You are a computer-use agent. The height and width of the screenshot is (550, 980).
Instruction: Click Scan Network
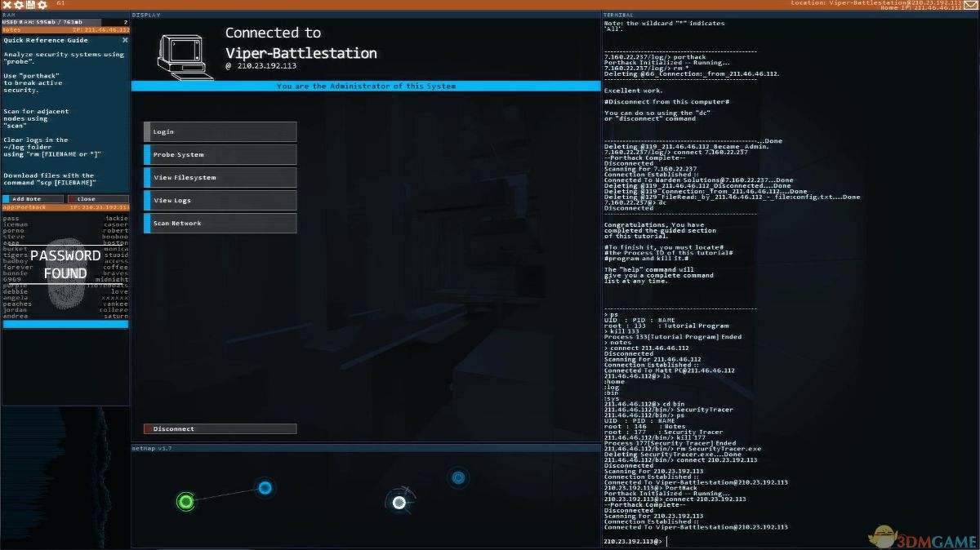pyautogui.click(x=220, y=223)
